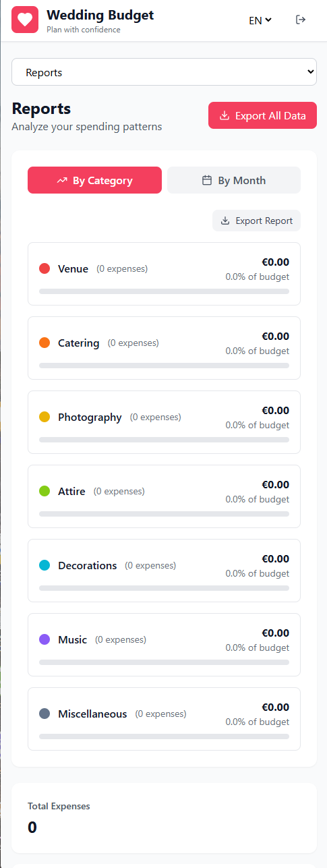
Task: Click the calendar icon on By Month
Action: [x=208, y=180]
